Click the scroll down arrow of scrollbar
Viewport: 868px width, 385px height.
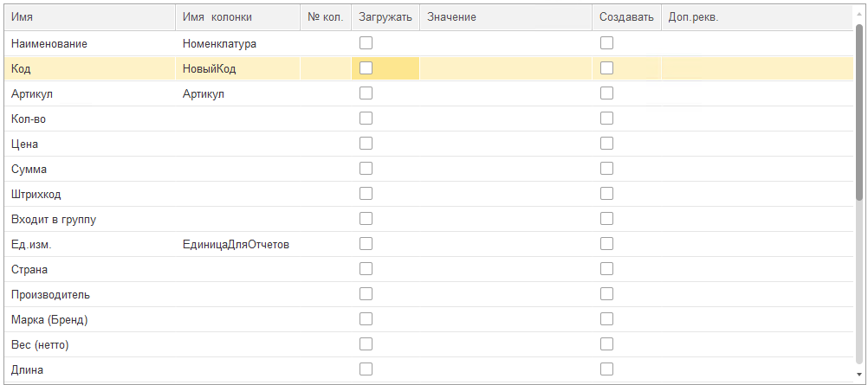tap(859, 375)
